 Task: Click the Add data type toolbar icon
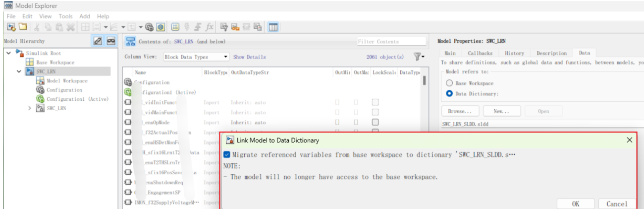[131, 27]
